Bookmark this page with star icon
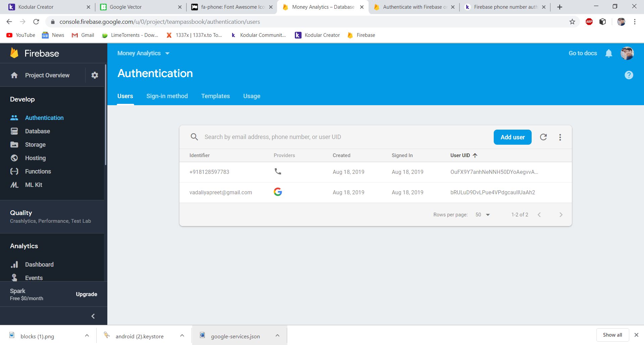The image size is (644, 345). pyautogui.click(x=572, y=22)
